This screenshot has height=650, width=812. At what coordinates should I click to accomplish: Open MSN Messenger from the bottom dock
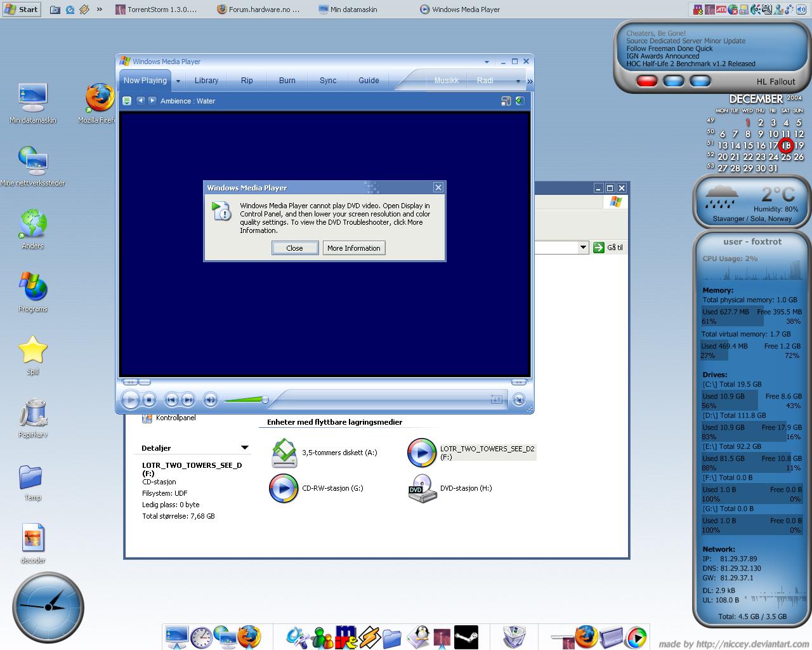(323, 637)
